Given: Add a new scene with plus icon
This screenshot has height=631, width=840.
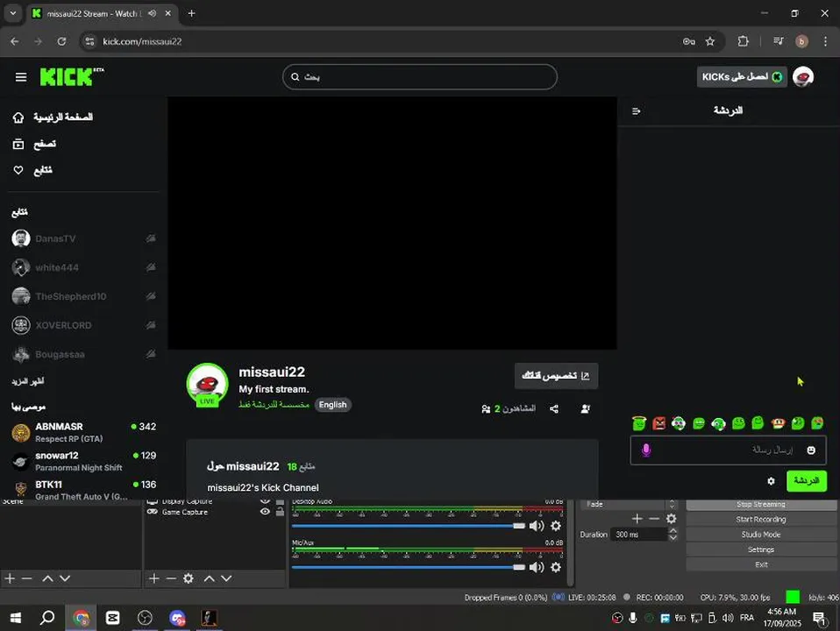Looking at the screenshot, I should 10,578.
